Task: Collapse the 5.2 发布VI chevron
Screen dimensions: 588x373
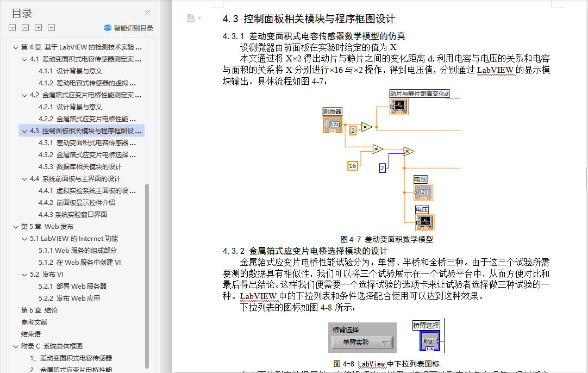Action: pyautogui.click(x=24, y=275)
